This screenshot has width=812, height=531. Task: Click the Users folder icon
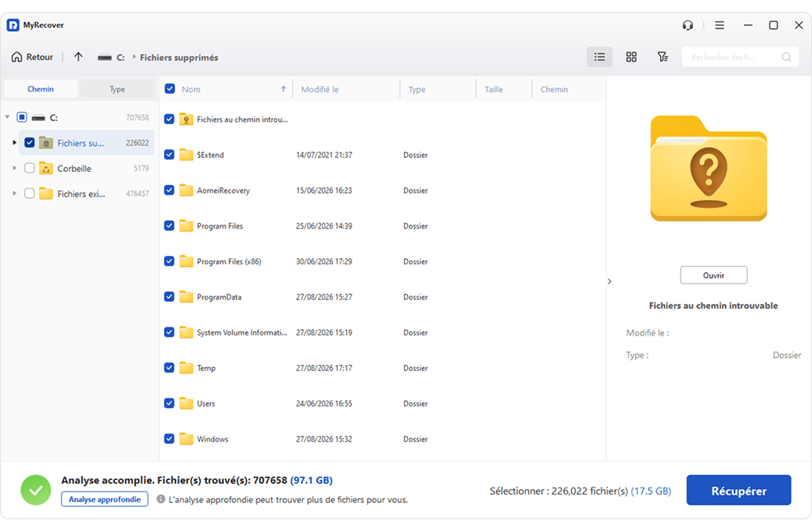click(x=187, y=403)
